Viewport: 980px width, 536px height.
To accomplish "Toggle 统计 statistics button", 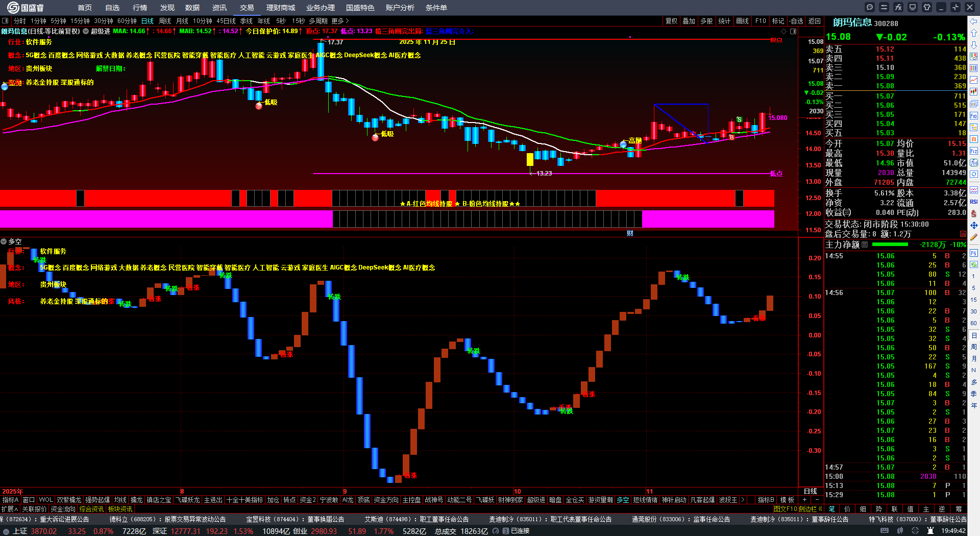I will tap(724, 21).
